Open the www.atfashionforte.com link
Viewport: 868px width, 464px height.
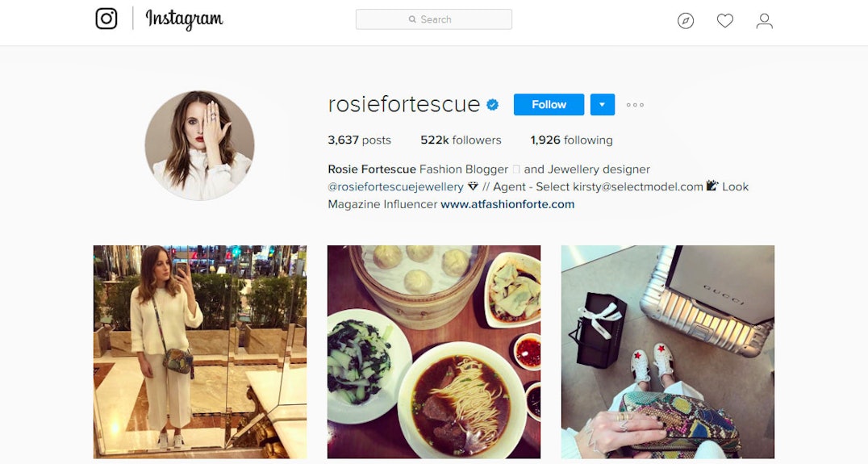pyautogui.click(x=507, y=204)
